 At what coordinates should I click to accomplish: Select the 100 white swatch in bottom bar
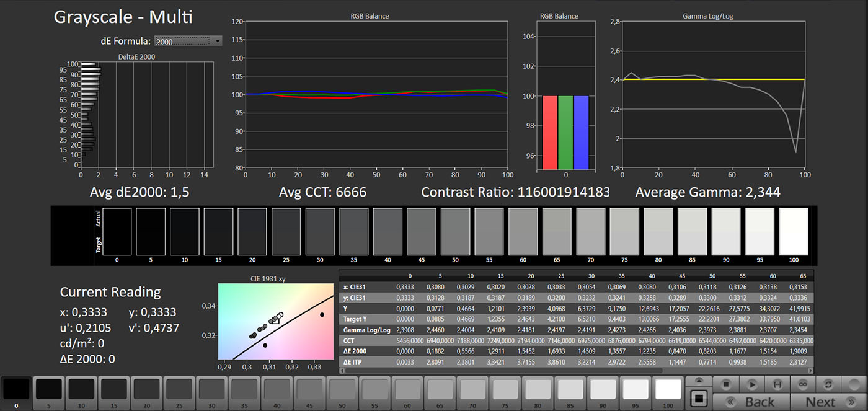[668, 389]
